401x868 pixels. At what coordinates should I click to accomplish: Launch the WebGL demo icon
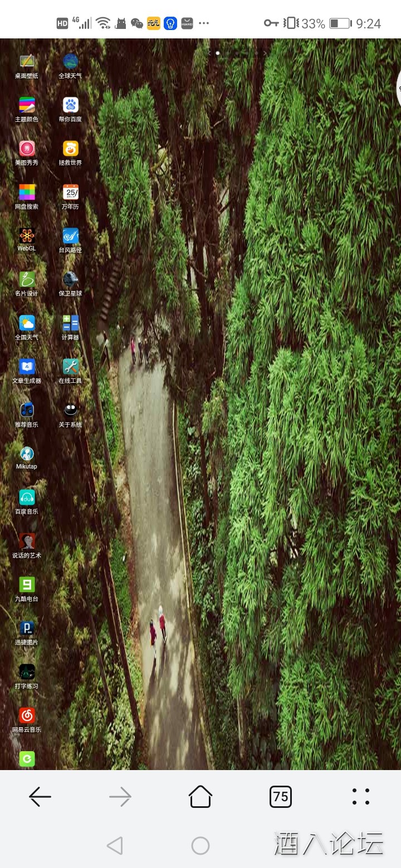27,235
